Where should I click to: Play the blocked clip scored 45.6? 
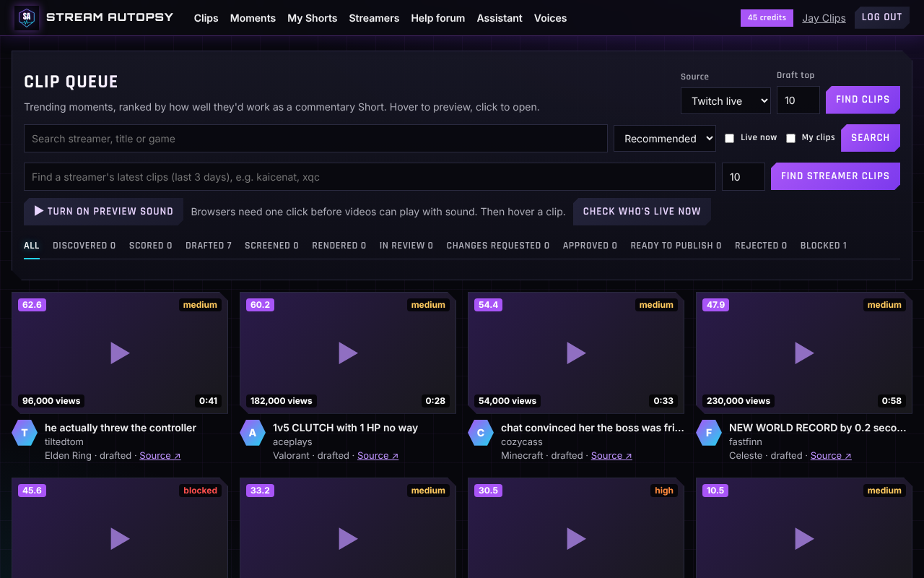(x=120, y=538)
